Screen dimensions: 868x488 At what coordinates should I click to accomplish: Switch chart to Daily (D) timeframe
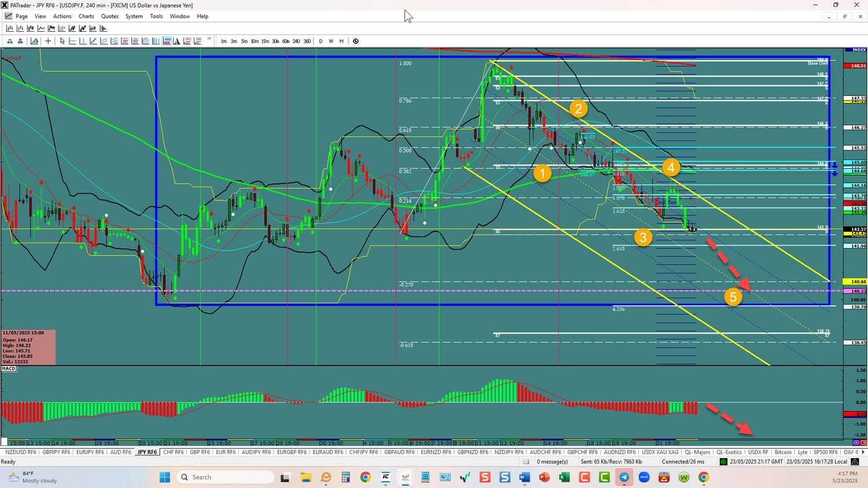point(321,41)
